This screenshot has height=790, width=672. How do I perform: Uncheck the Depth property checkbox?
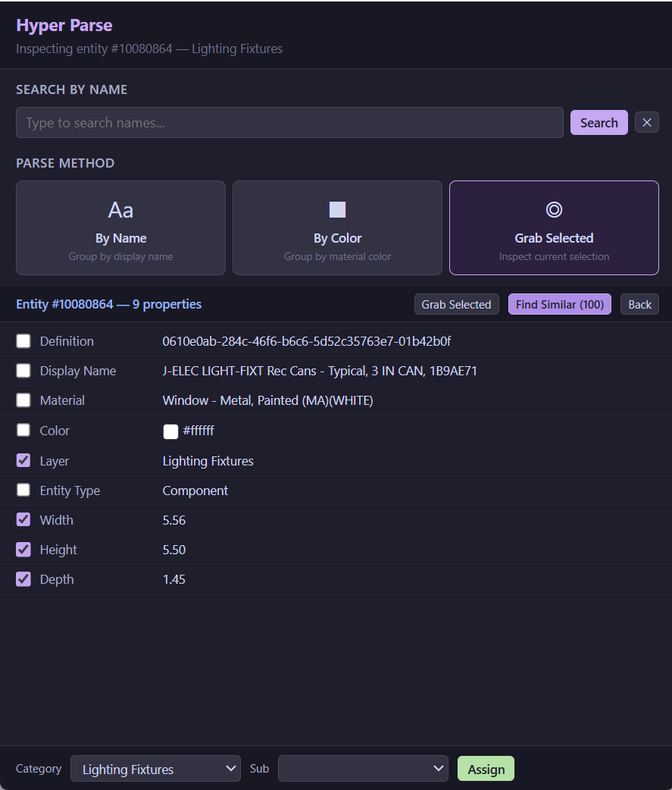pos(23,579)
